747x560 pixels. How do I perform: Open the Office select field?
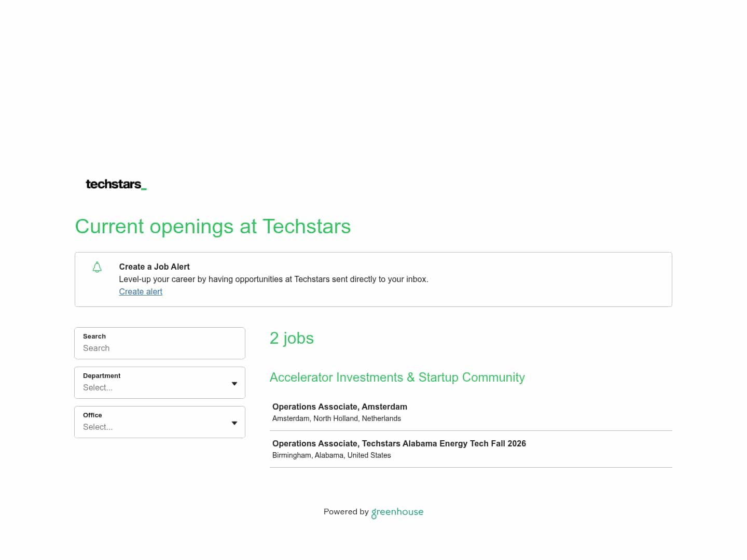click(x=160, y=422)
